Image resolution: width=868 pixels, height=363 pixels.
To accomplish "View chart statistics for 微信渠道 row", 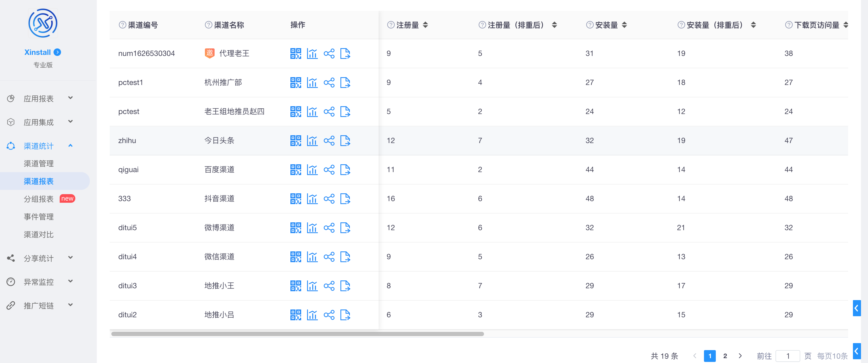I will (312, 257).
